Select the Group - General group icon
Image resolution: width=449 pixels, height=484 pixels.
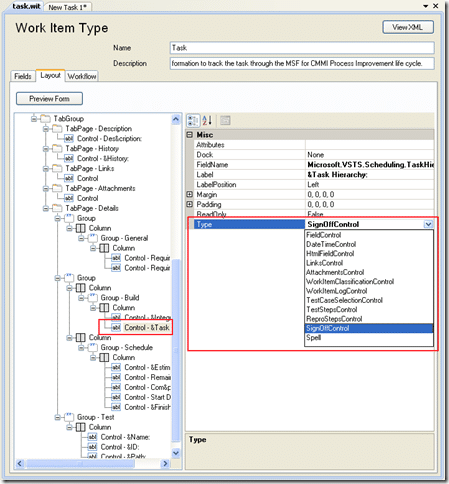click(x=93, y=238)
